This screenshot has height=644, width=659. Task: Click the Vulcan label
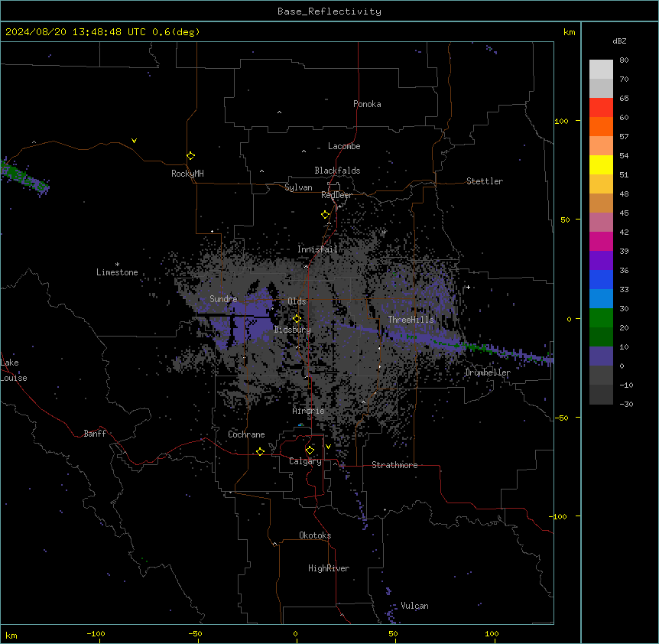pos(415,606)
